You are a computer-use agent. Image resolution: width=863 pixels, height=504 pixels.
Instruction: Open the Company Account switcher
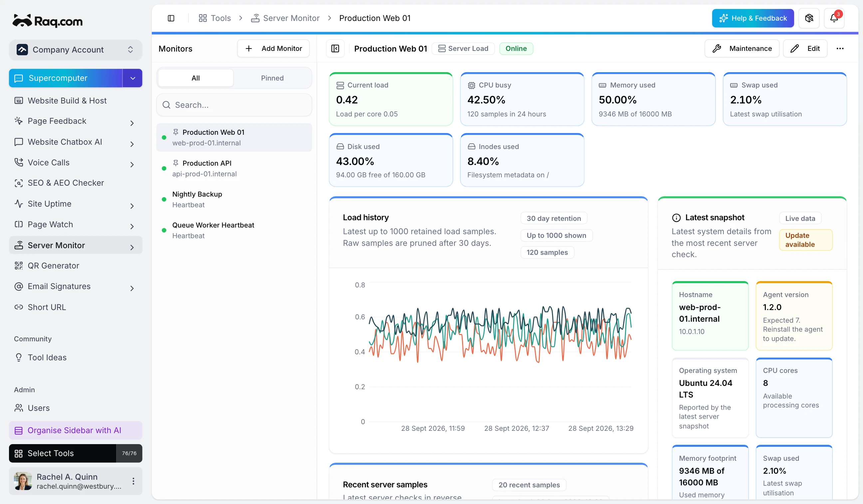point(76,50)
